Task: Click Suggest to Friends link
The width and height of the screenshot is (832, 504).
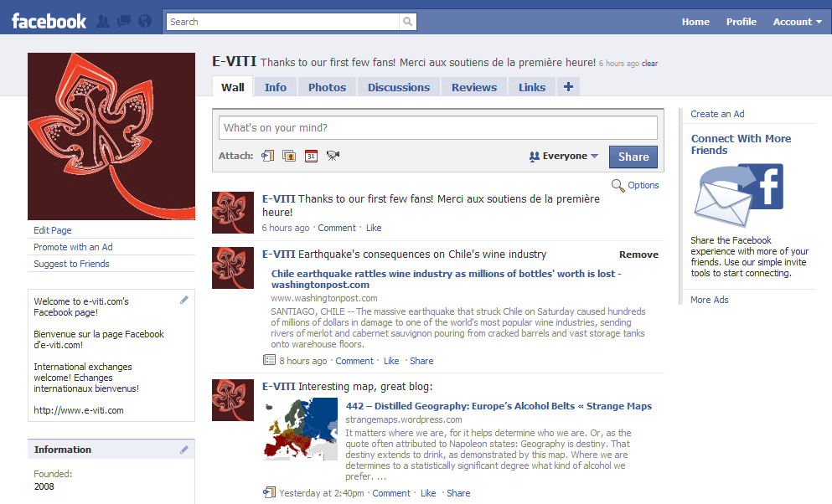Action: coord(71,264)
